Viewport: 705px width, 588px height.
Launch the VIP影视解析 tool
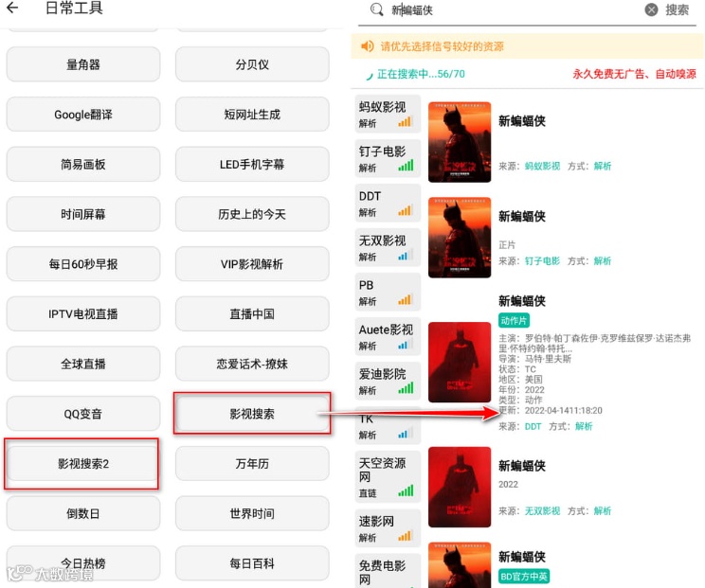(x=252, y=264)
